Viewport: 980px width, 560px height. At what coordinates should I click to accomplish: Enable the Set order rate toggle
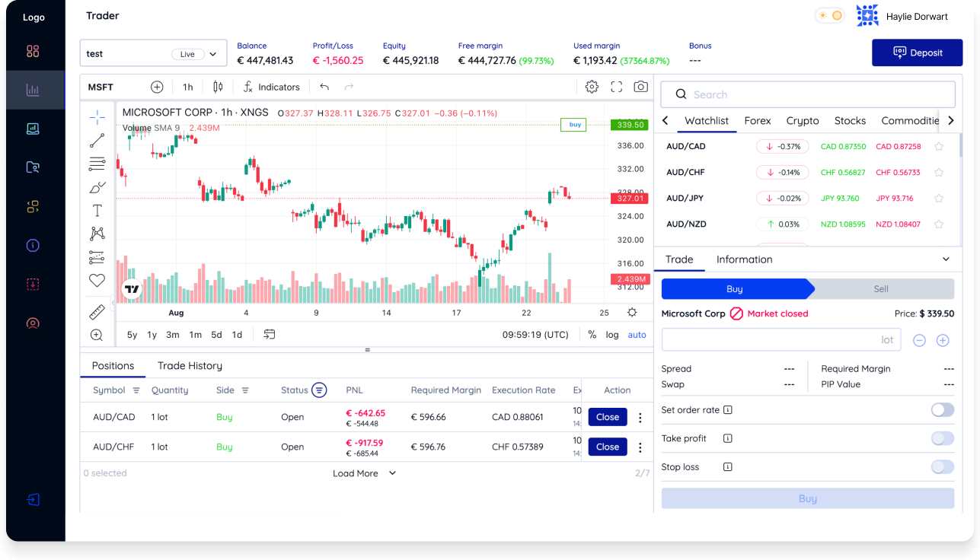click(942, 410)
